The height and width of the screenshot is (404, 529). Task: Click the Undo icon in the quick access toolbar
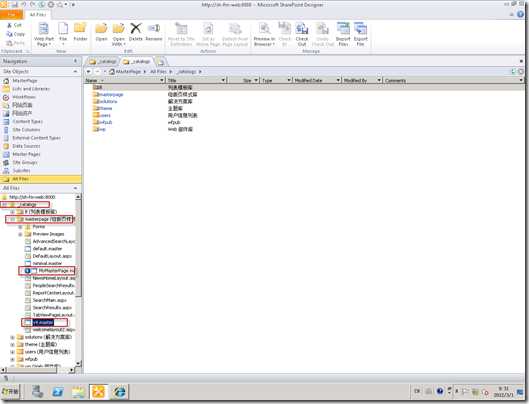click(24, 5)
